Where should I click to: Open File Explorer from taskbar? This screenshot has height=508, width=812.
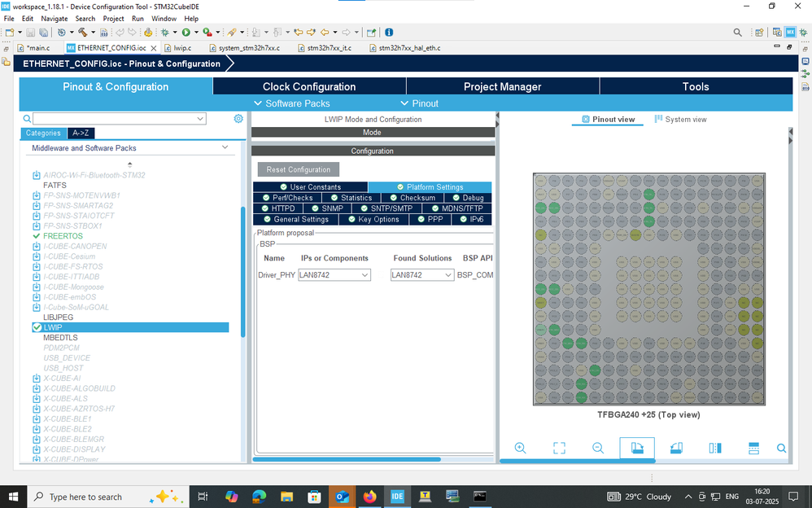tap(286, 497)
